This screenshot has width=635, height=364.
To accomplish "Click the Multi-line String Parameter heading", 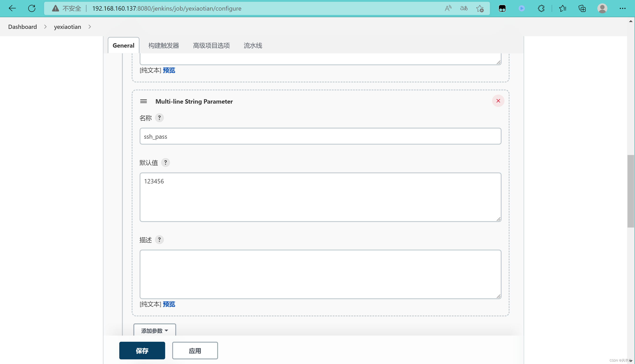I will 194,101.
